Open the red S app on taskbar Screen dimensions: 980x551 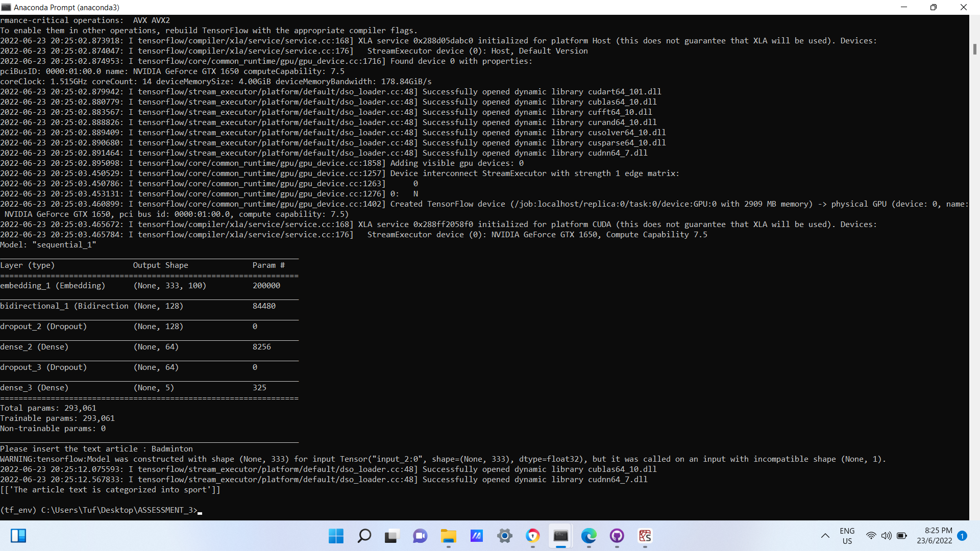645,536
